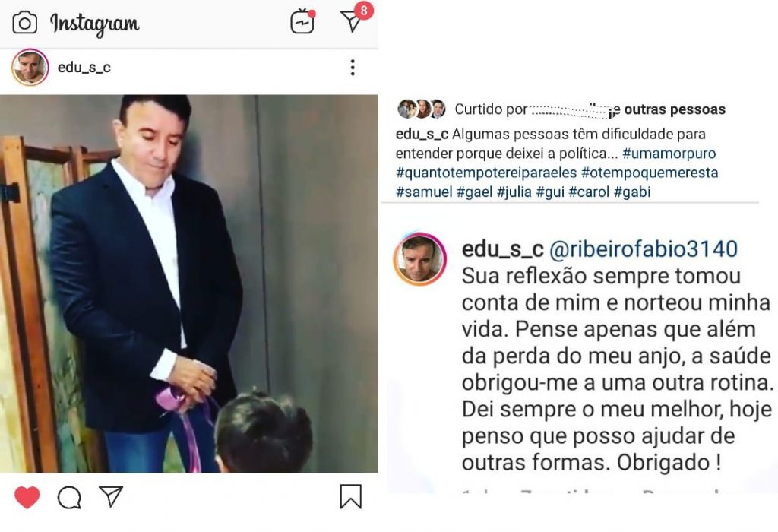Open the commenter edu_s_c avatar in reply
Image resolution: width=778 pixels, height=532 pixels.
(419, 259)
